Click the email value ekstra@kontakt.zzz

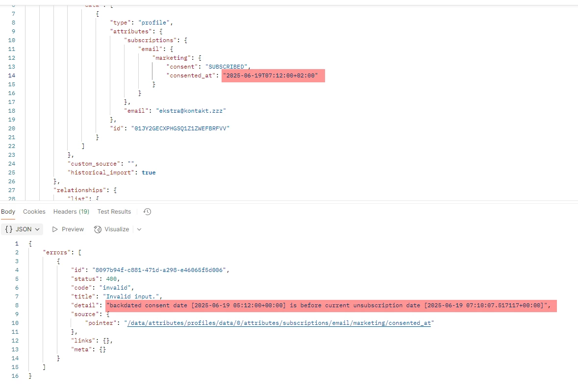(191, 111)
